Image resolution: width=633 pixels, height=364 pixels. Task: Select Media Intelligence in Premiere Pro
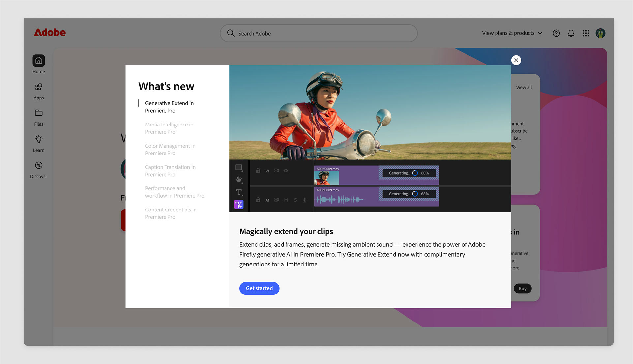click(169, 128)
